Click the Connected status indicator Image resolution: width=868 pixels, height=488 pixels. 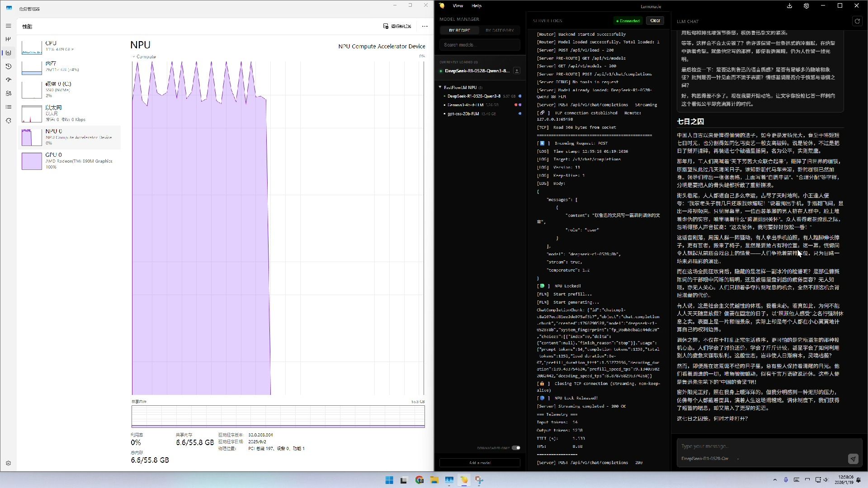point(628,21)
